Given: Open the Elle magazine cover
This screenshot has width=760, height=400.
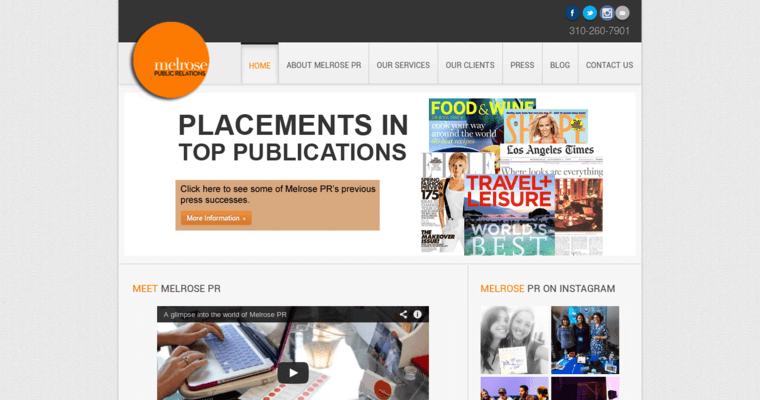Looking at the screenshot, I should click(x=442, y=203).
